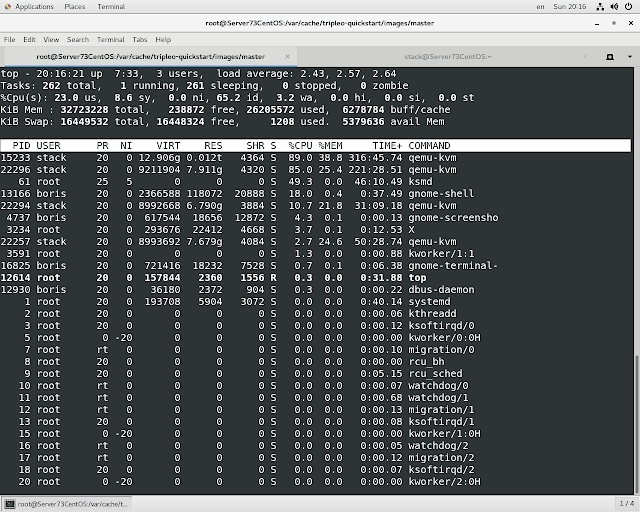Screen dimensions: 640x512
Task: Open the Terminal menu in the menu bar
Action: tap(111, 40)
